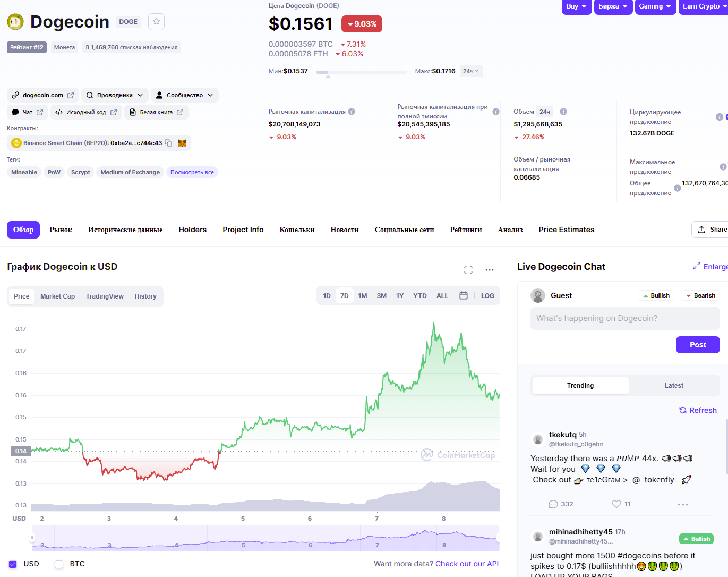728x577 pixels.
Task: Uncheck the USD checkbox
Action: pos(13,564)
